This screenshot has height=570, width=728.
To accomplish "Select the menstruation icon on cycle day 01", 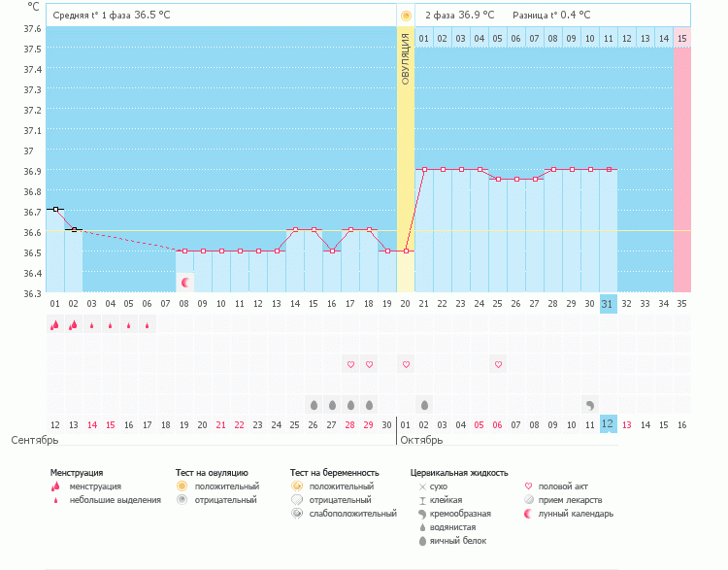I will 55,325.
